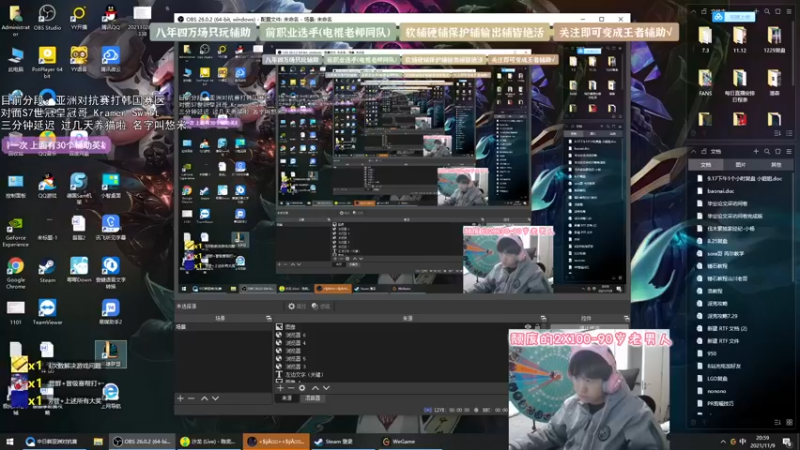Screen dimensions: 800x450
Task: Open source properties gear in the sources toolbar
Action: click(x=302, y=388)
